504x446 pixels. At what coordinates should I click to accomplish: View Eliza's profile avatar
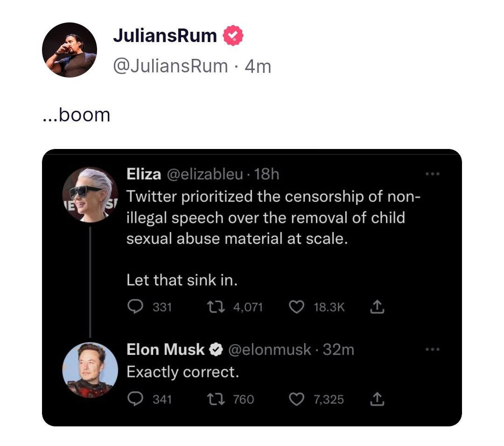click(91, 194)
